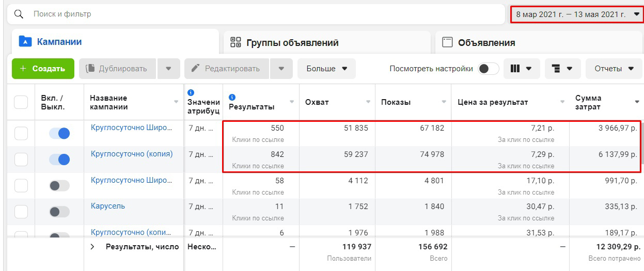This screenshot has width=644, height=271.
Task: Check the box for the Карусель campaign
Action: pos(21,212)
